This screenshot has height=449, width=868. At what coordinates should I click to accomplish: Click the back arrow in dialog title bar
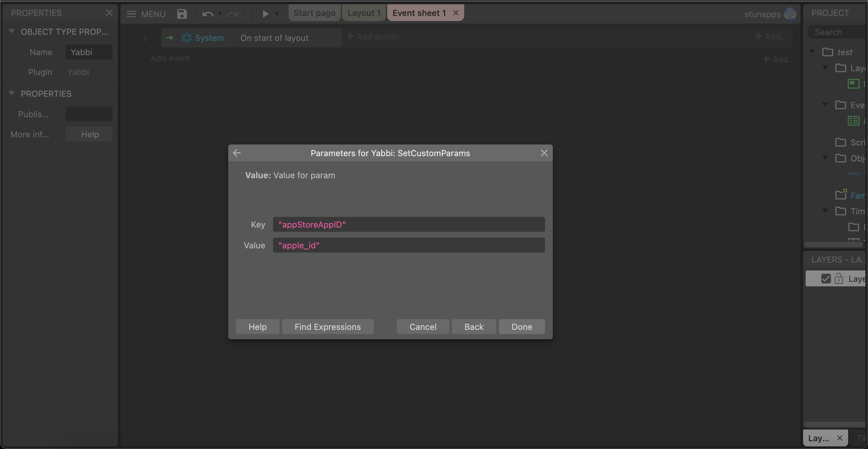click(237, 153)
